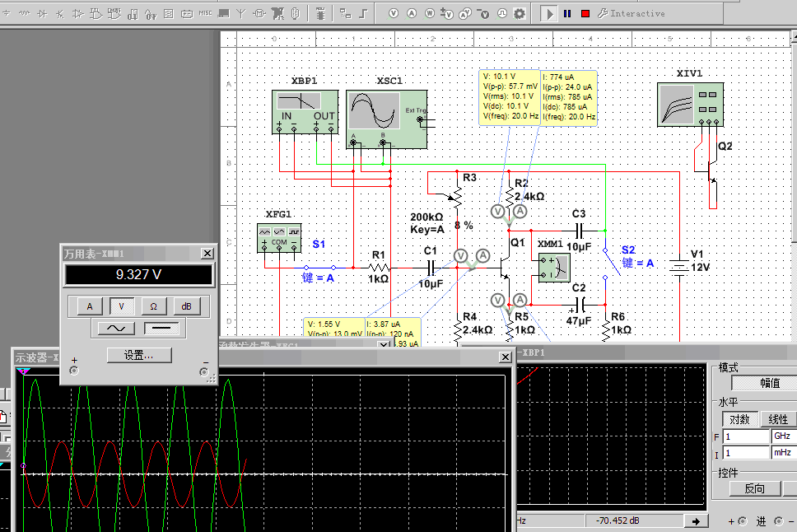Image resolution: width=797 pixels, height=532 pixels.
Task: Open the MISC components library
Action: (x=205, y=14)
